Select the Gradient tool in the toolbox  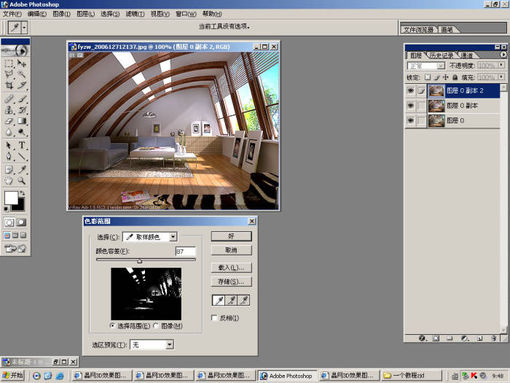pos(22,121)
